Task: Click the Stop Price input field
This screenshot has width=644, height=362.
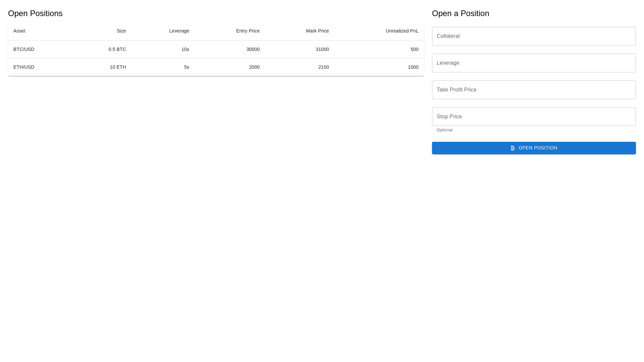Action: [x=534, y=117]
